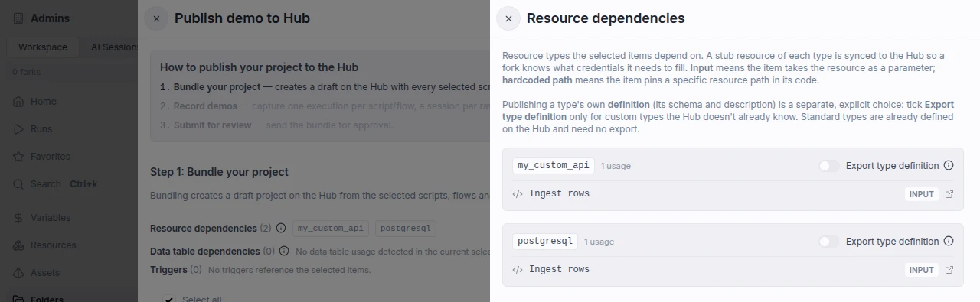Click INPUT badge in my_custom_api card

(x=922, y=194)
